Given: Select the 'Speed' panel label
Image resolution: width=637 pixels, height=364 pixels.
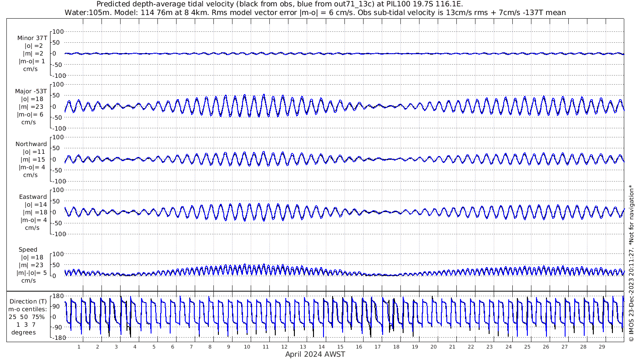Looking at the screenshot, I should [x=28, y=250].
